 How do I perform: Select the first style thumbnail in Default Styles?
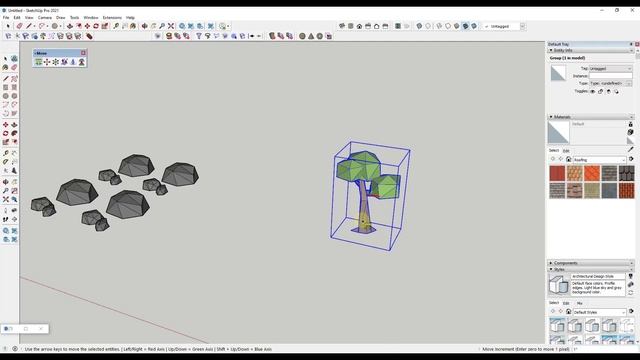click(x=557, y=326)
